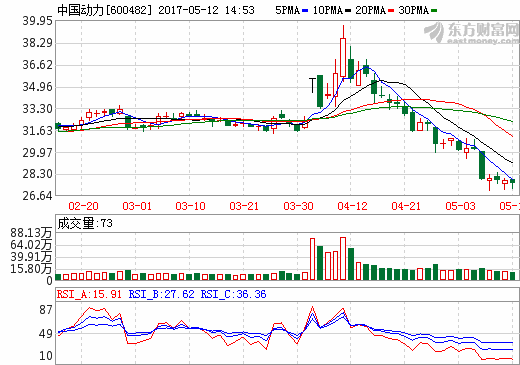
Task: Click the tallest red candlestick at the price peak
Action: pyautogui.click(x=343, y=57)
